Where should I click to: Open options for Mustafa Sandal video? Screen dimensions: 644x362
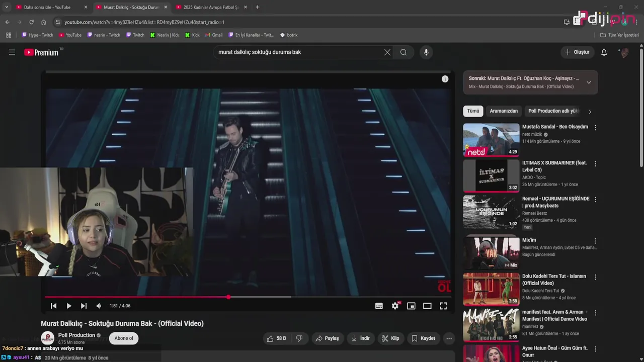tap(595, 128)
